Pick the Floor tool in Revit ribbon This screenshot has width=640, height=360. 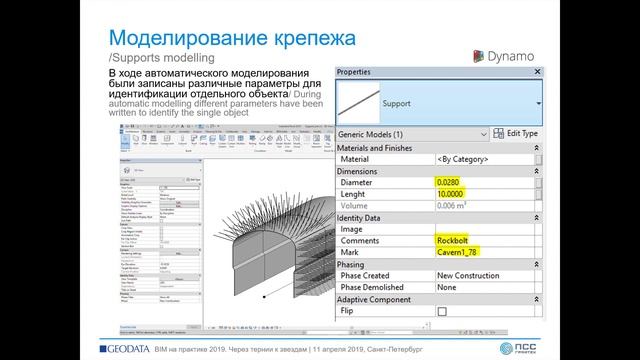213,140
